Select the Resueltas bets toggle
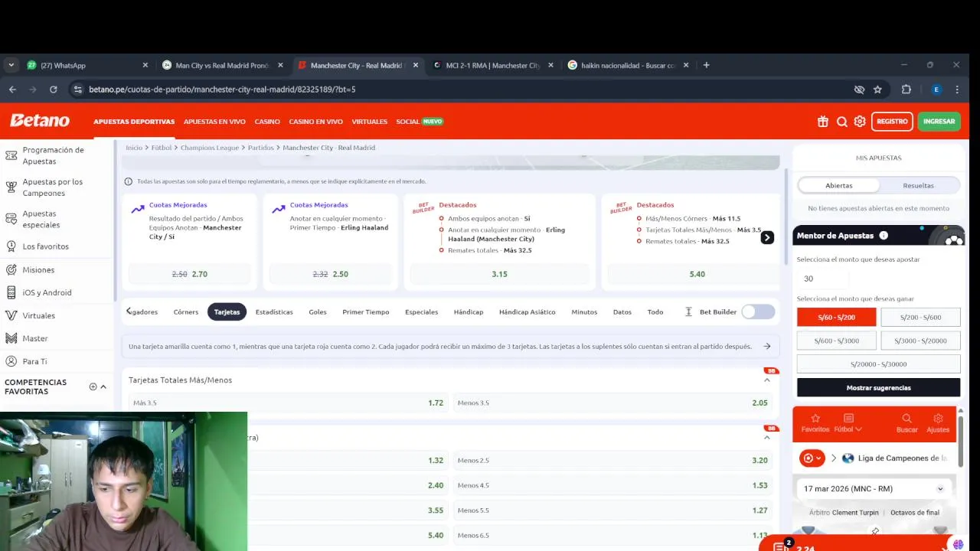 click(x=918, y=185)
